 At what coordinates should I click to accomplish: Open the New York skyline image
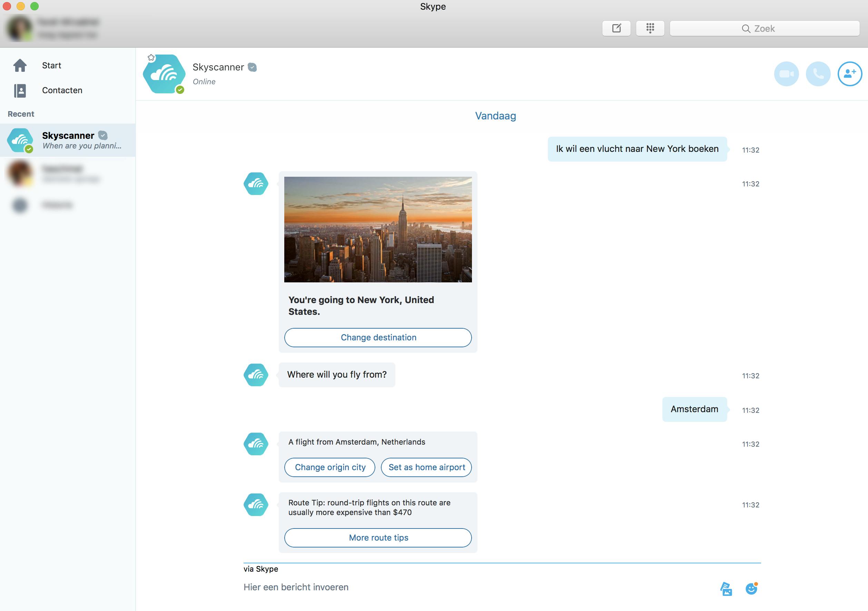coord(378,229)
